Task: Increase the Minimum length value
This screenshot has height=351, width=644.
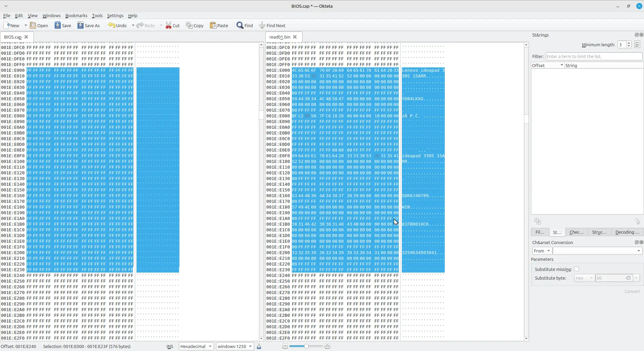Action: click(x=629, y=43)
